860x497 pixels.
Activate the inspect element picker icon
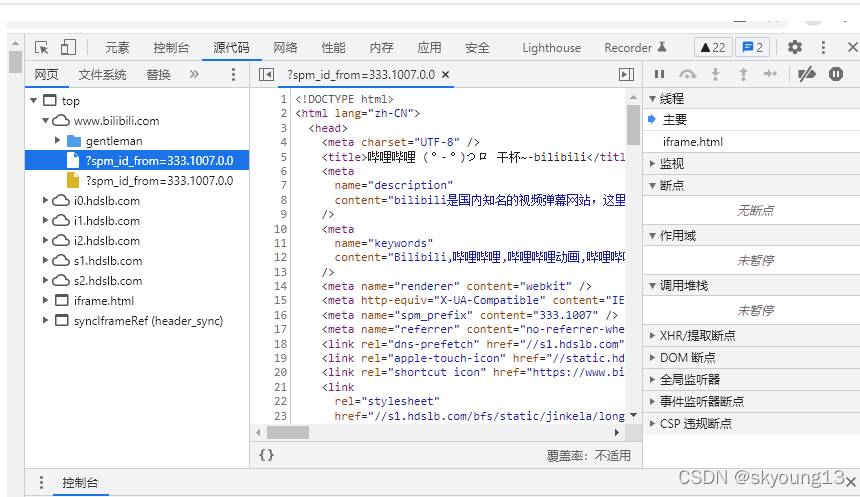(42, 48)
